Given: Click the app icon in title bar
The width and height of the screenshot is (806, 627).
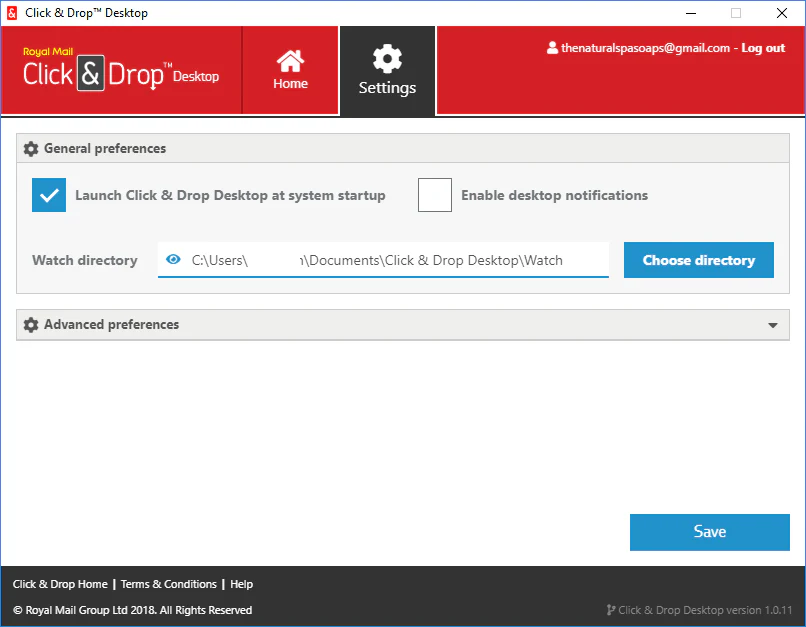Looking at the screenshot, I should [x=12, y=13].
